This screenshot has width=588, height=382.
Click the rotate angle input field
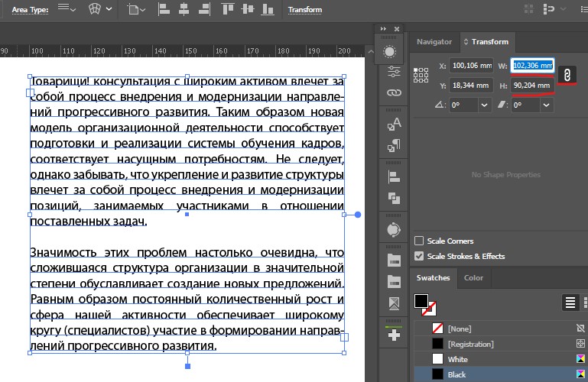[463, 105]
